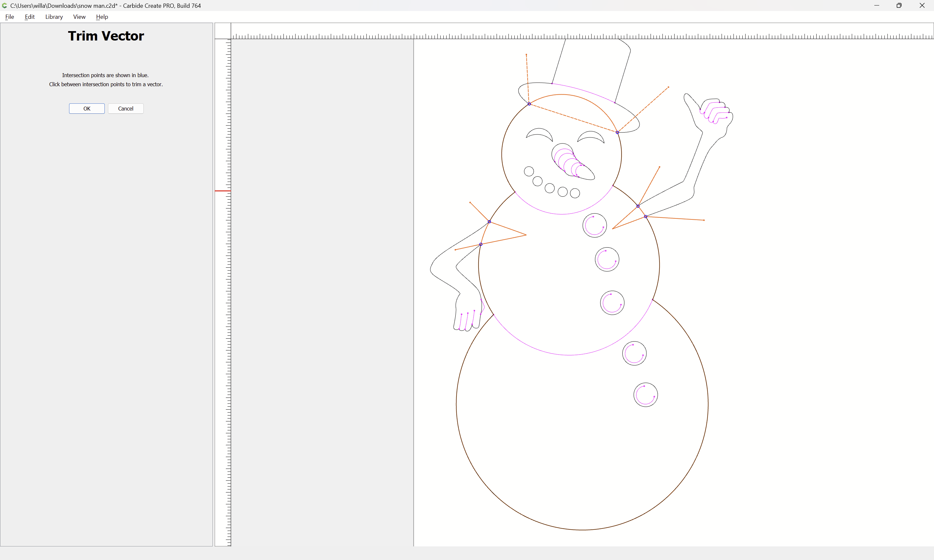This screenshot has width=934, height=560.
Task: Click the Carbide Create app icon in title bar
Action: tap(5, 6)
